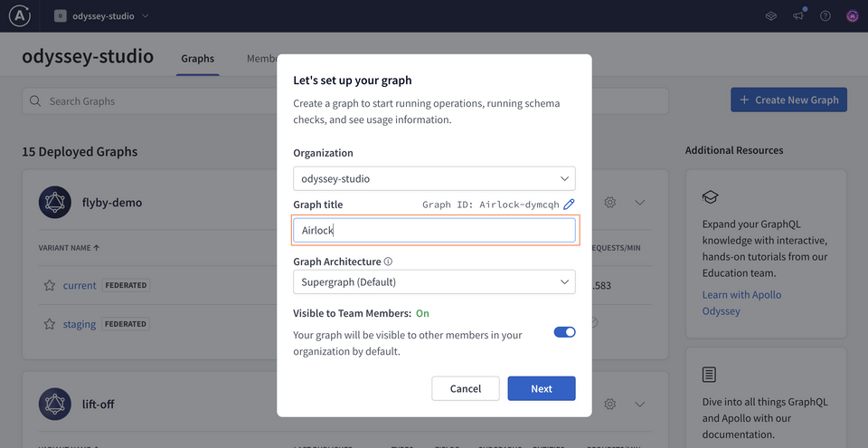Click the flyby-demo graph logo icon

click(55, 203)
